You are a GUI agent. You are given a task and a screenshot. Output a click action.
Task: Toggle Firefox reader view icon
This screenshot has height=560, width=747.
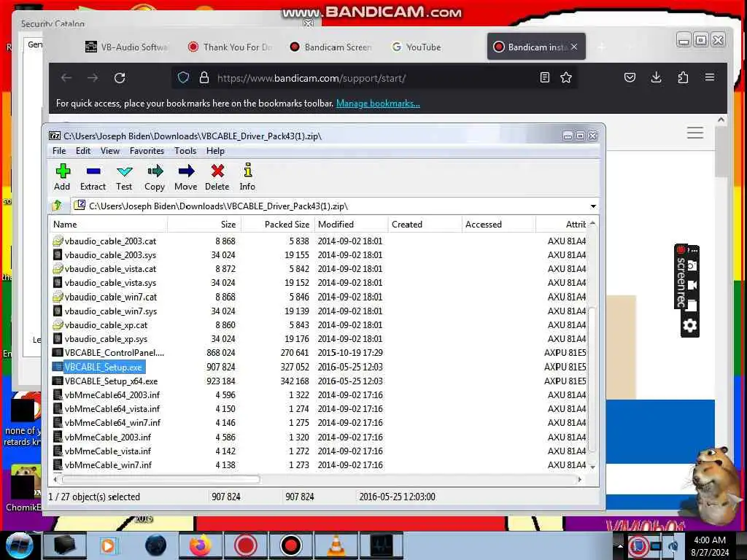pyautogui.click(x=545, y=77)
